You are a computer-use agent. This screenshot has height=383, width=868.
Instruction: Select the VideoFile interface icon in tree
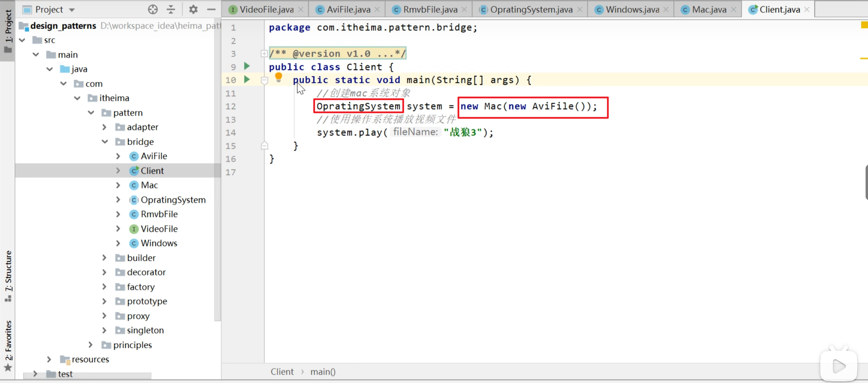(x=134, y=229)
